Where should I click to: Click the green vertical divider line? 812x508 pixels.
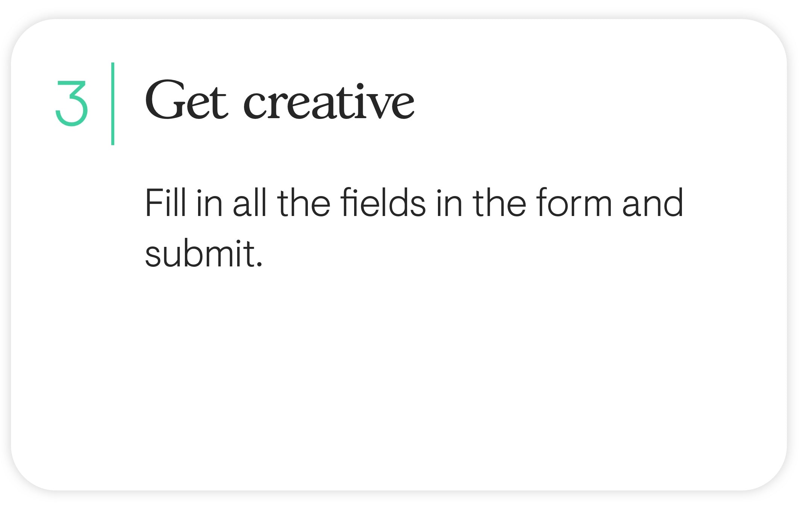pos(113,104)
